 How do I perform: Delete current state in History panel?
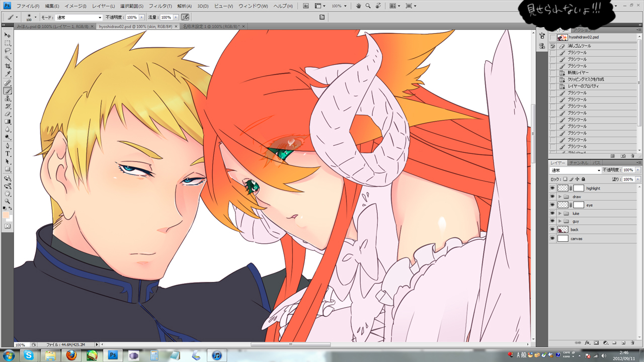click(x=632, y=156)
